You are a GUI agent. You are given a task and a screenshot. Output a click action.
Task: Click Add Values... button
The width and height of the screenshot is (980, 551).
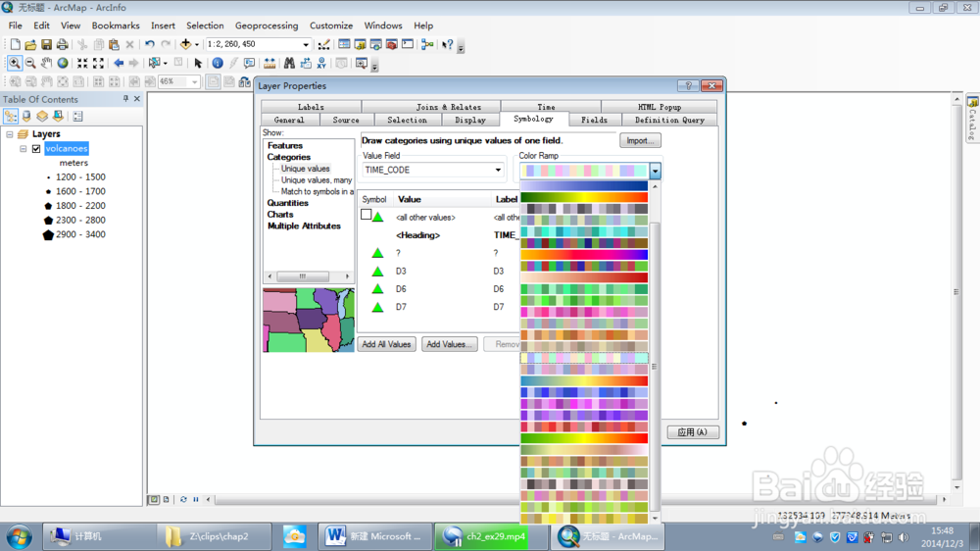[450, 344]
